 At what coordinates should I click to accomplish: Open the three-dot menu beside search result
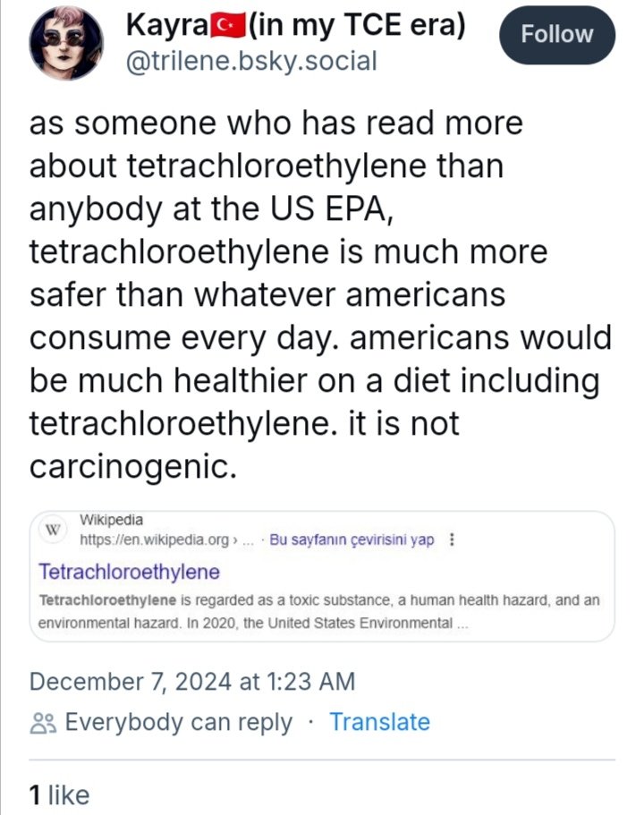450,540
